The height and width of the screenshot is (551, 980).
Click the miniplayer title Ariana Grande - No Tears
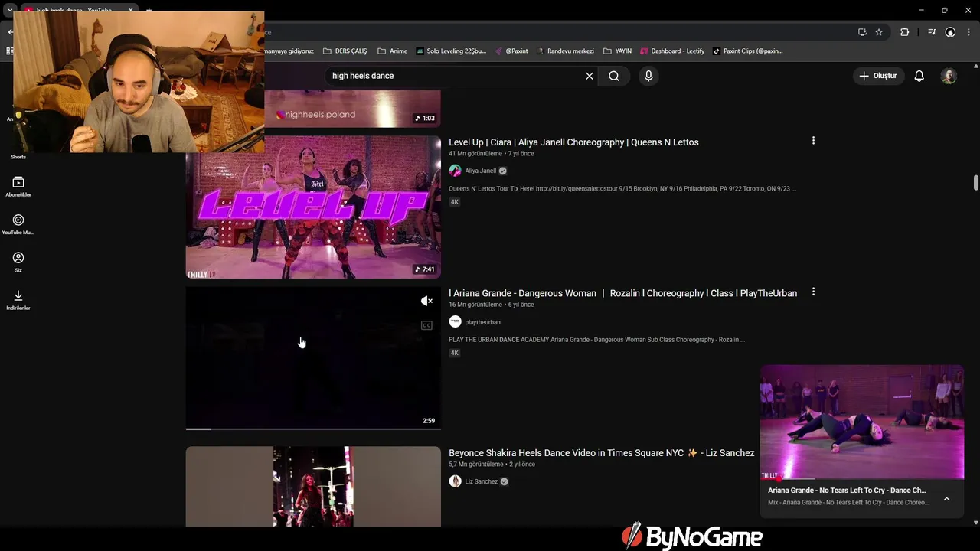point(847,491)
